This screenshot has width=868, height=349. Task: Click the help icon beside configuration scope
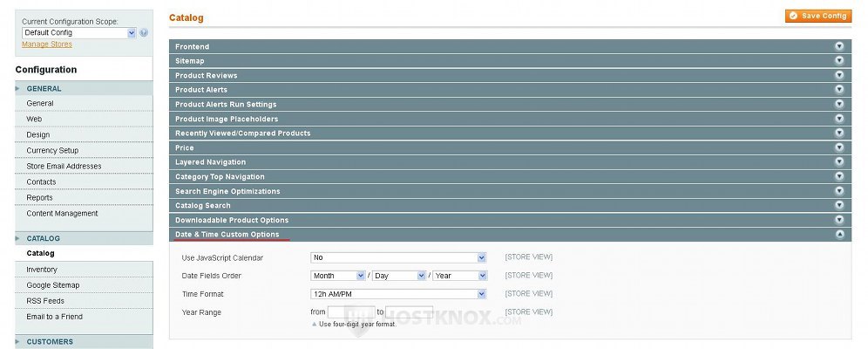[x=144, y=32]
